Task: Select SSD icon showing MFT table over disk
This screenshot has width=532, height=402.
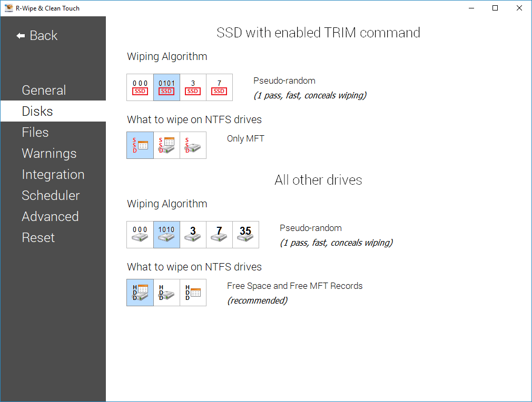Action: tap(166, 145)
